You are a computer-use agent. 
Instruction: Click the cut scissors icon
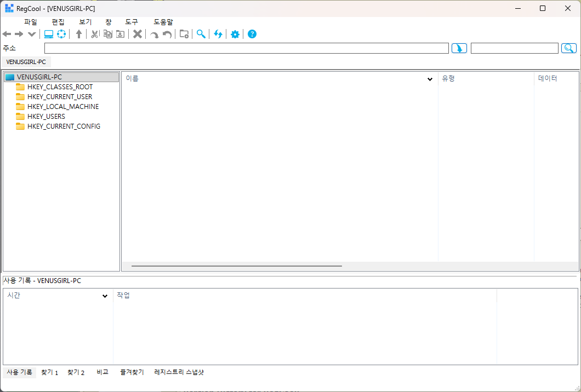(x=95, y=34)
